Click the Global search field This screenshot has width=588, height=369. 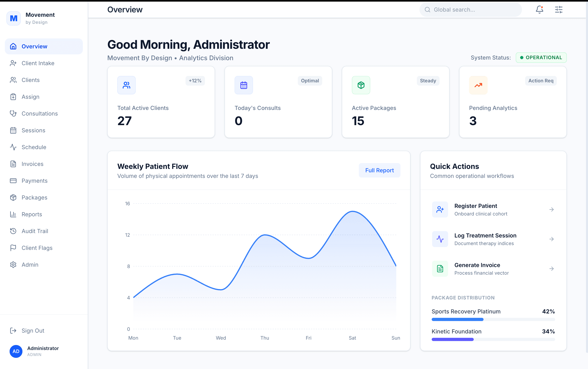click(470, 10)
